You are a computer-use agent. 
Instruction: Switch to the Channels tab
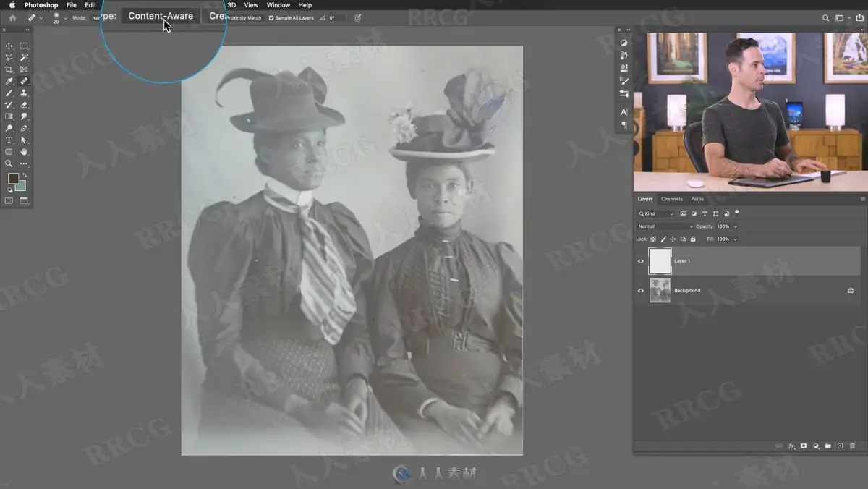[x=671, y=199]
